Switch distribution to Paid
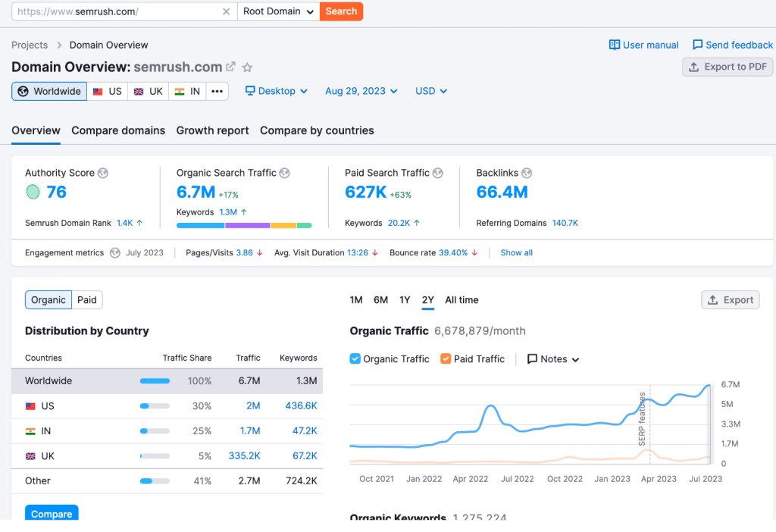This screenshot has width=776, height=532. (87, 300)
